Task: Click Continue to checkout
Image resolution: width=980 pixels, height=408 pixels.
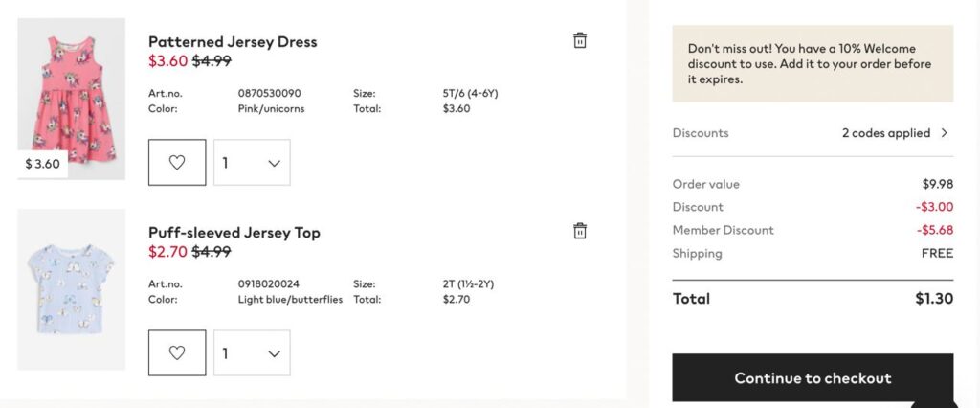Action: point(813,378)
